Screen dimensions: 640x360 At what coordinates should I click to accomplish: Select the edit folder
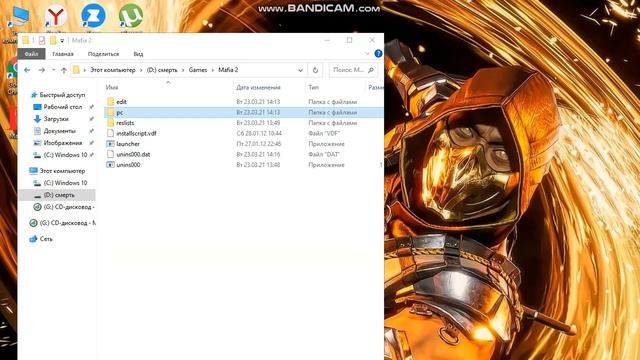[121, 102]
